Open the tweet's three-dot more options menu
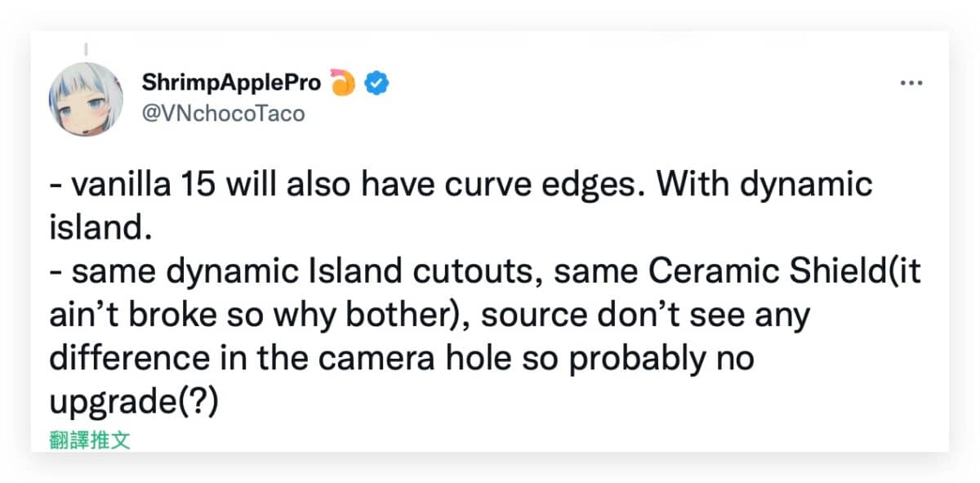Image resolution: width=980 pixels, height=483 pixels. pyautogui.click(x=911, y=83)
